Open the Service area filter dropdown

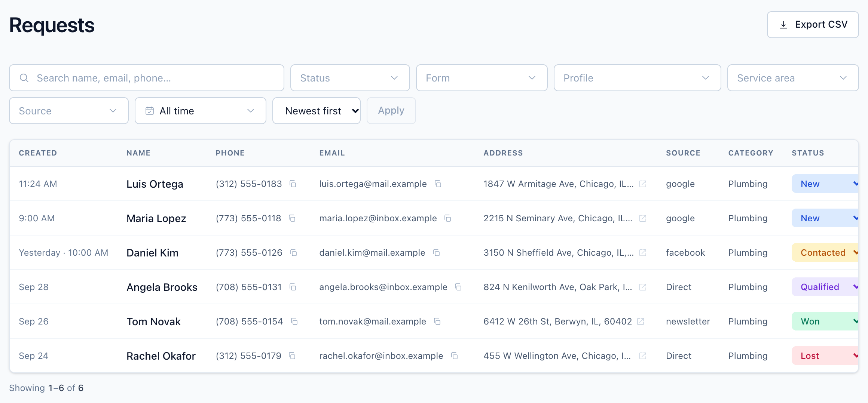793,78
